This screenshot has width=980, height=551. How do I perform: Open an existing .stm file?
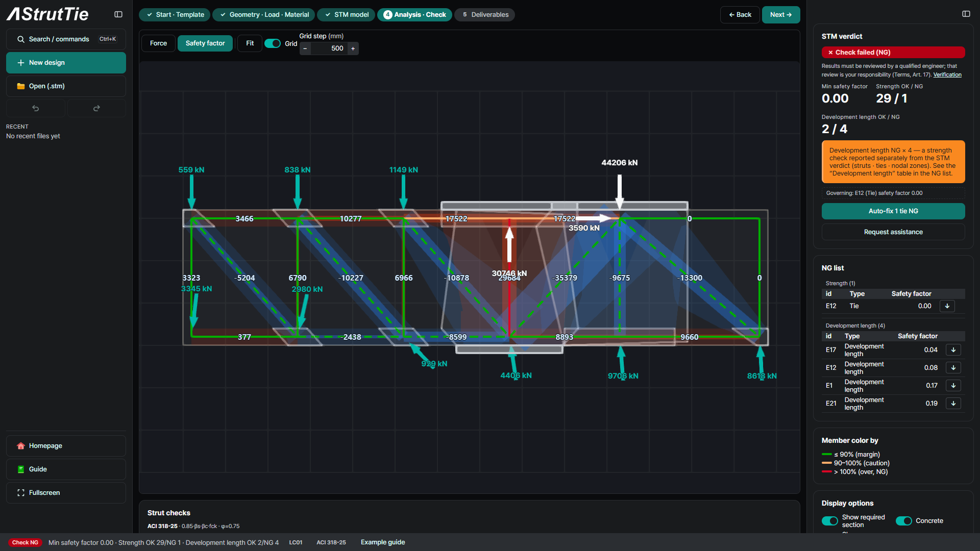click(x=66, y=86)
